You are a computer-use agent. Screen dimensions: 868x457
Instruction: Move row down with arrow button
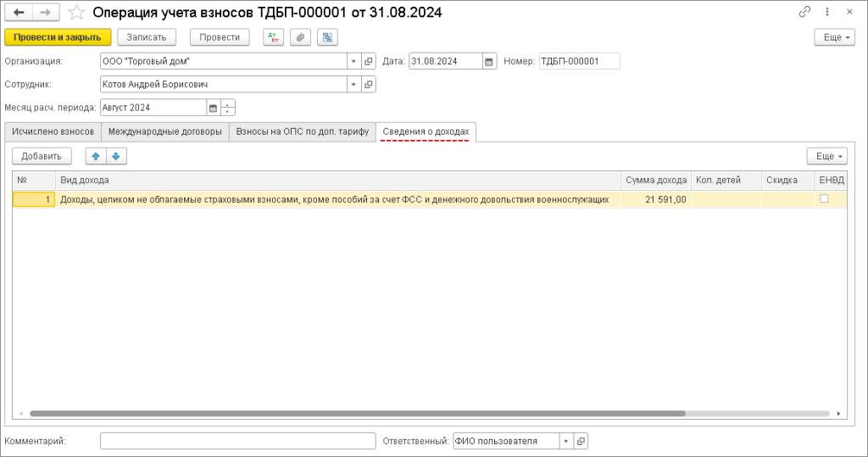[116, 156]
